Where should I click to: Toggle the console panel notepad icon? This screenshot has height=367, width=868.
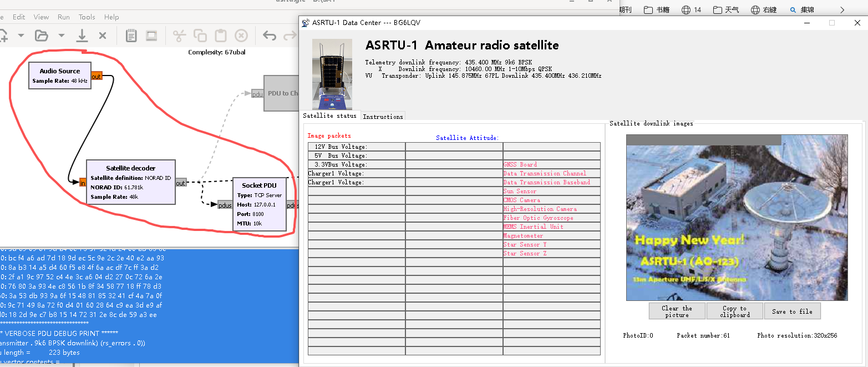point(131,36)
